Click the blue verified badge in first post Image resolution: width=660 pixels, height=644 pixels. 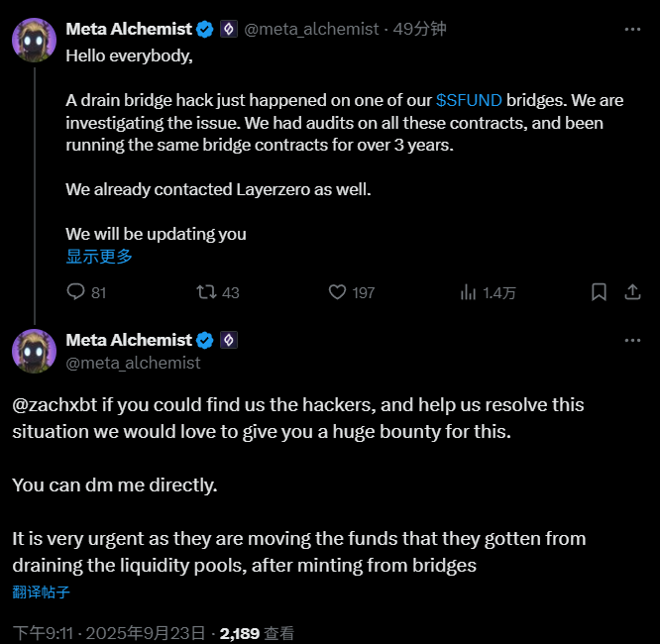click(205, 30)
